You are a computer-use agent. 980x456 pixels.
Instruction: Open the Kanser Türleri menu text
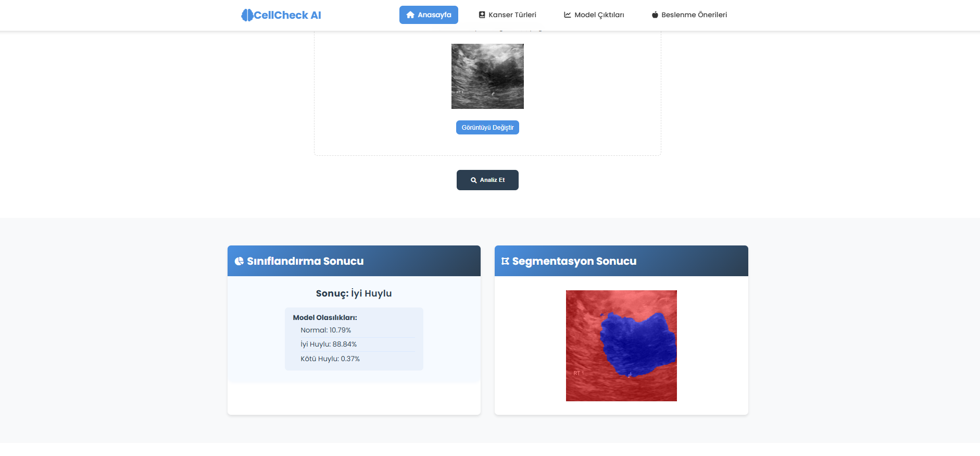[x=512, y=15]
